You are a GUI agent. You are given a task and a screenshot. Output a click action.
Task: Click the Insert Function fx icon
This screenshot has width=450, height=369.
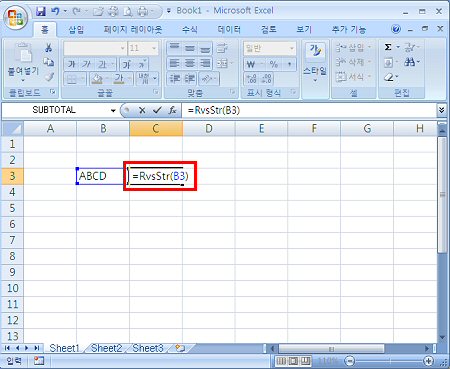pos(172,110)
